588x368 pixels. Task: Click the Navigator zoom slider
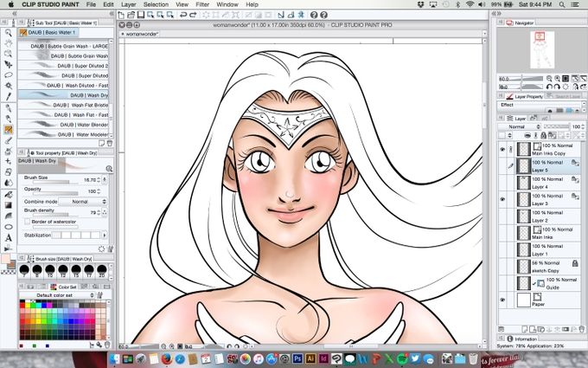[521, 79]
